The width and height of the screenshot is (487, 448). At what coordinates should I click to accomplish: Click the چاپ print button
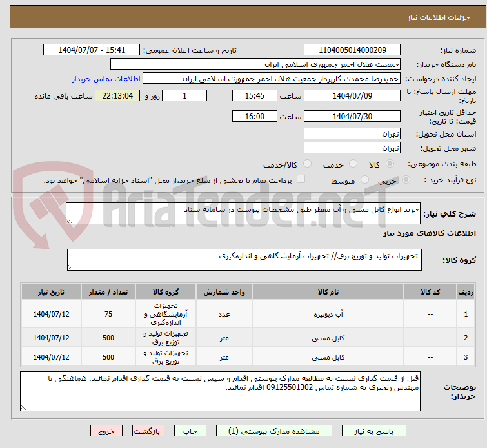pos(190,431)
